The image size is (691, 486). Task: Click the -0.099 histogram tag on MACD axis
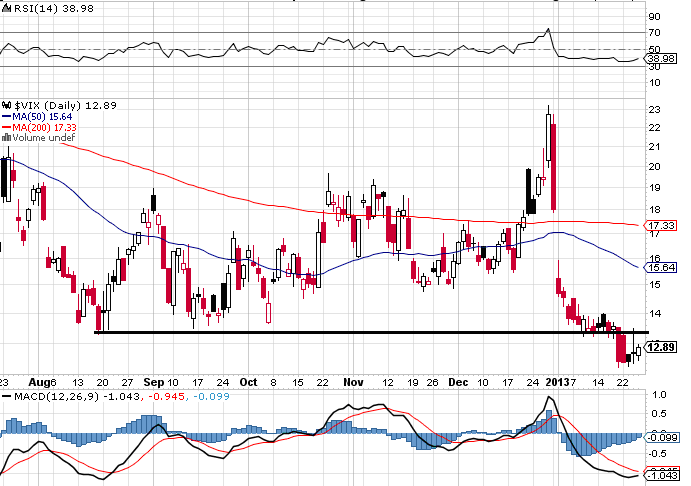[x=661, y=438]
